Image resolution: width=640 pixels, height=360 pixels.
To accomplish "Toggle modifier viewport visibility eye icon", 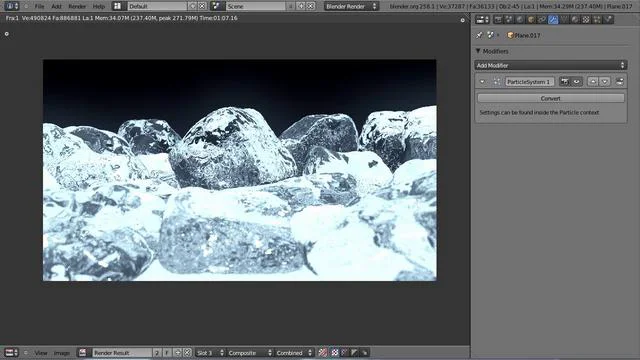I will coord(576,82).
